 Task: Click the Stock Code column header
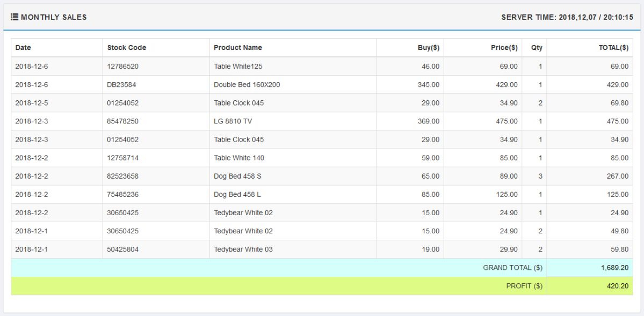(127, 48)
